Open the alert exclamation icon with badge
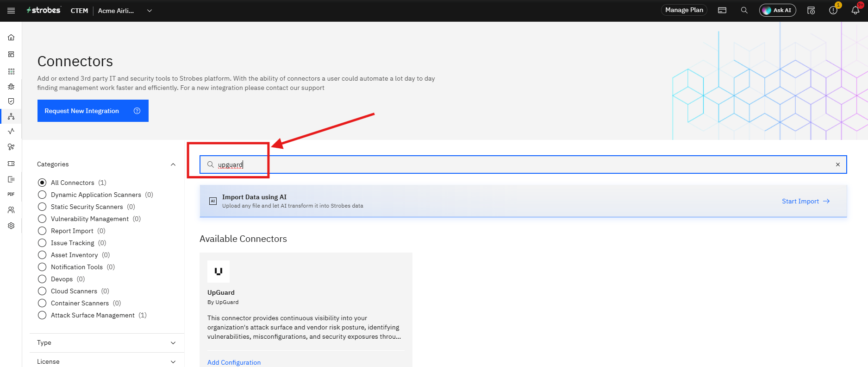 tap(833, 10)
